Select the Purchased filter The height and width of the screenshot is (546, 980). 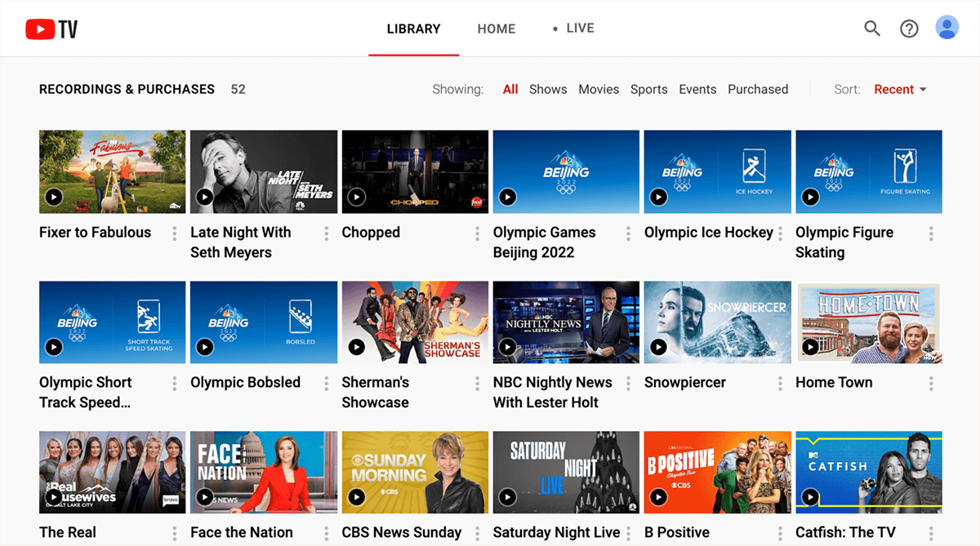click(x=758, y=89)
